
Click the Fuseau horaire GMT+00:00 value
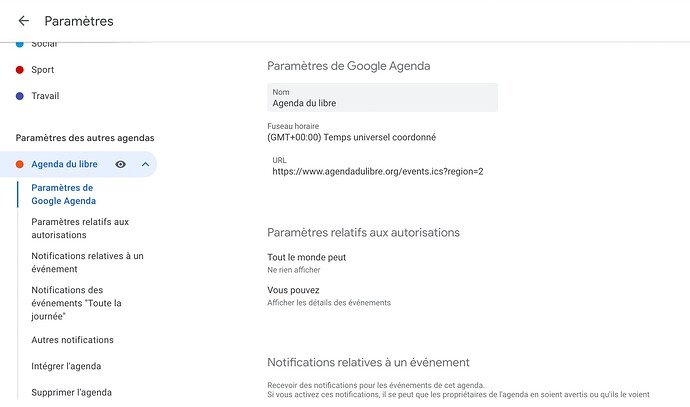click(x=351, y=137)
